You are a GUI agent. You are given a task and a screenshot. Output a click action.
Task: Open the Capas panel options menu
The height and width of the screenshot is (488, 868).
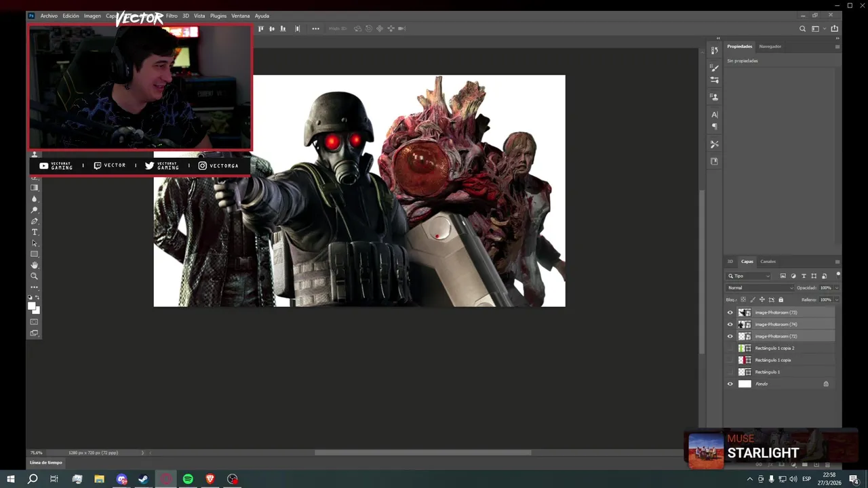837,262
